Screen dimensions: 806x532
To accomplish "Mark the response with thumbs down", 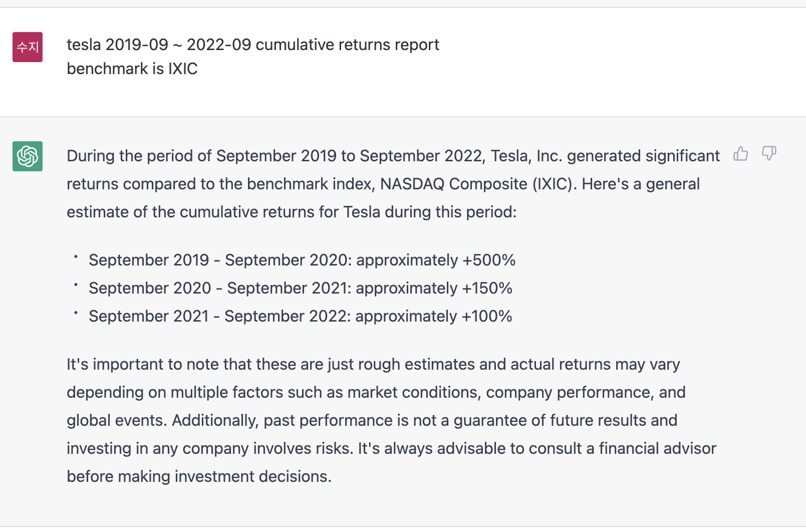I will (x=769, y=153).
